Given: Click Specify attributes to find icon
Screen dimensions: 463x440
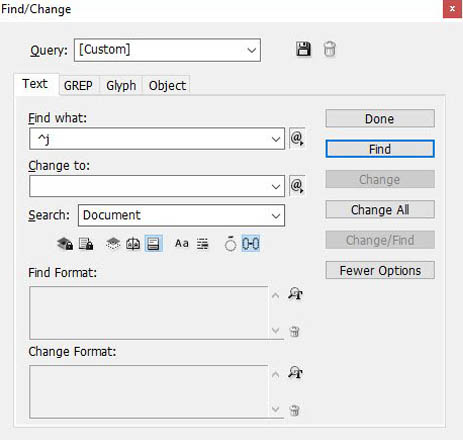Looking at the screenshot, I should click(295, 294).
